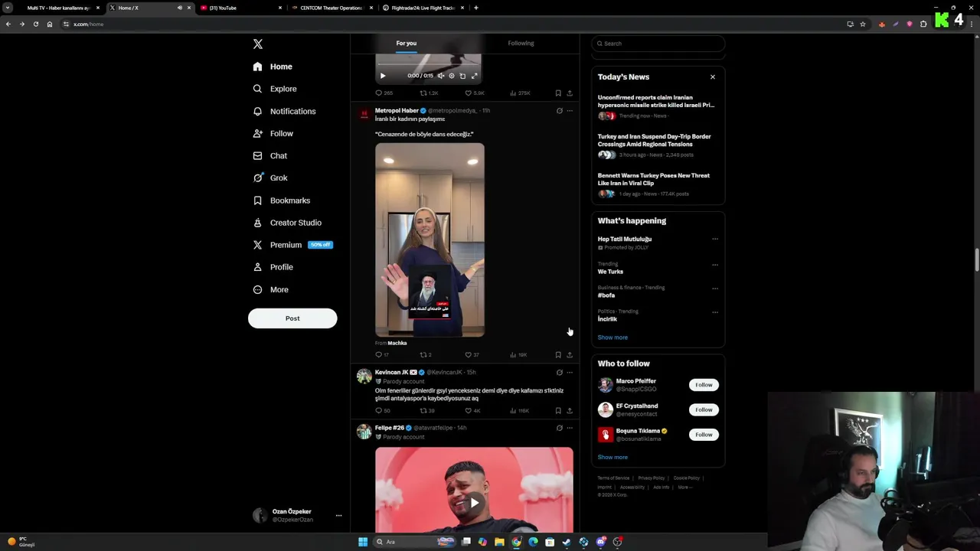
Task: Bookmark the Metropol Haber post
Action: pyautogui.click(x=558, y=355)
